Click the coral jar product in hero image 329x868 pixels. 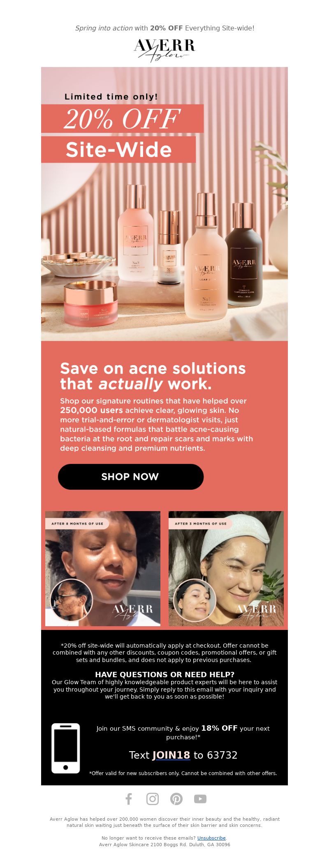(x=90, y=303)
